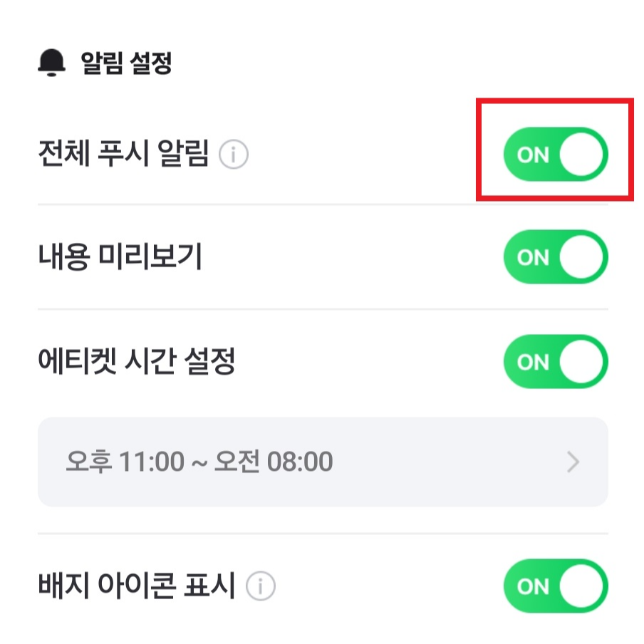Click the highlighted red-boxed toggle area
The height and width of the screenshot is (644, 644).
click(x=556, y=154)
